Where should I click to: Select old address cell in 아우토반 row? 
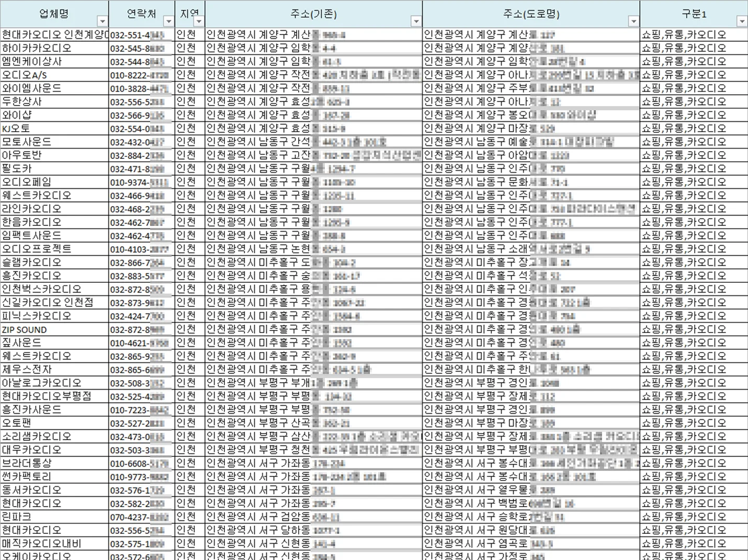(314, 155)
